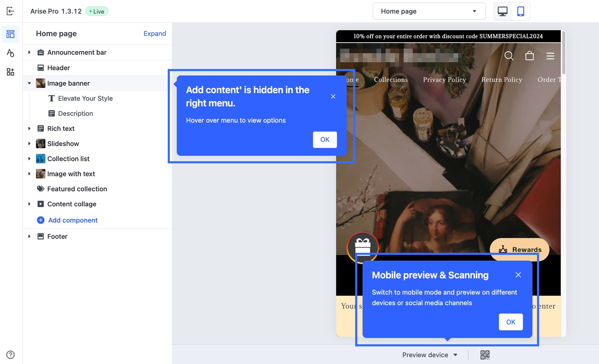Click the Featured collection tag icon
Image resolution: width=599 pixels, height=364 pixels.
click(x=41, y=189)
